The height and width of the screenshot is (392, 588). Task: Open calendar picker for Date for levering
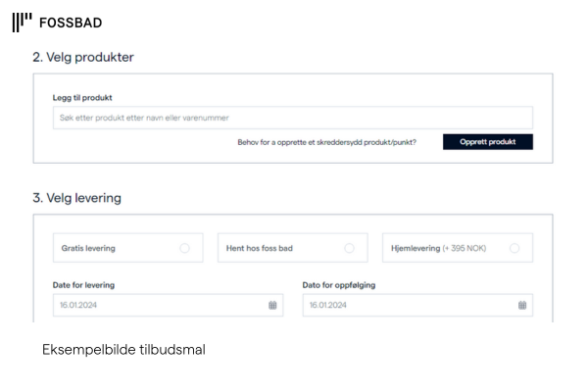272,306
